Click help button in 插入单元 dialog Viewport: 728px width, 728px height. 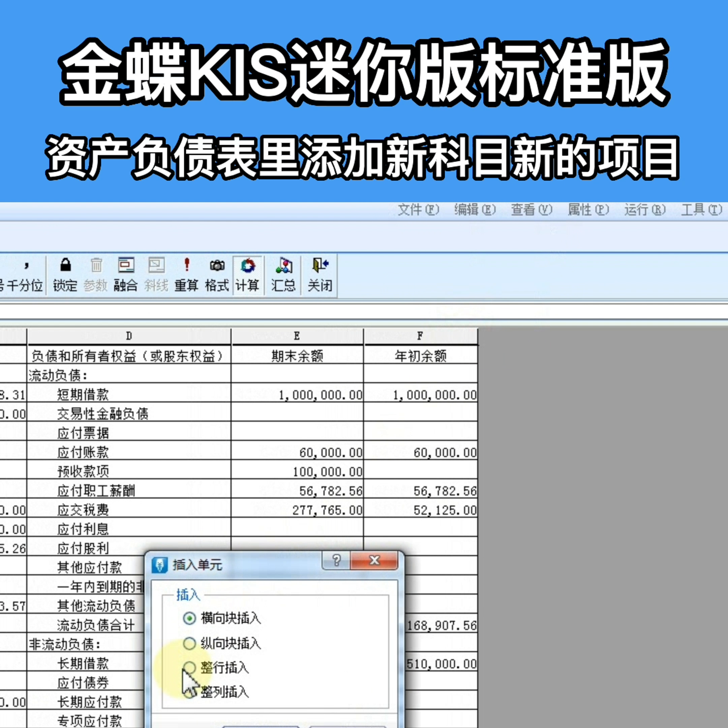click(x=336, y=561)
